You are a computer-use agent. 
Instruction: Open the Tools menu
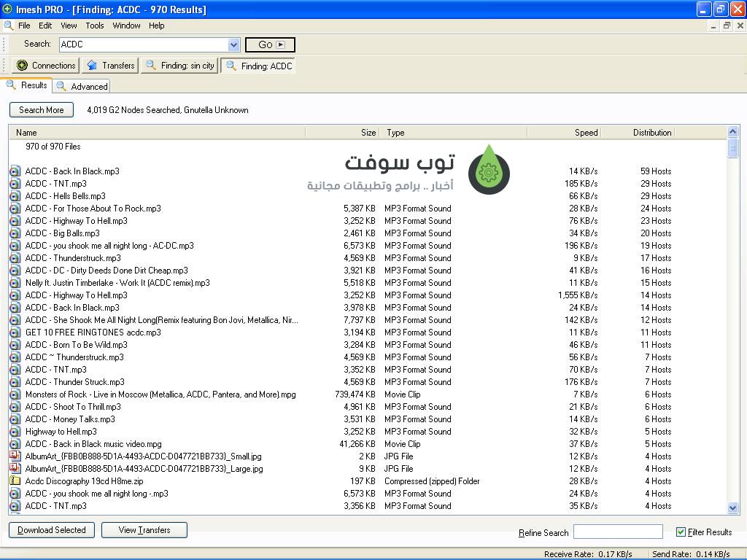(x=94, y=26)
